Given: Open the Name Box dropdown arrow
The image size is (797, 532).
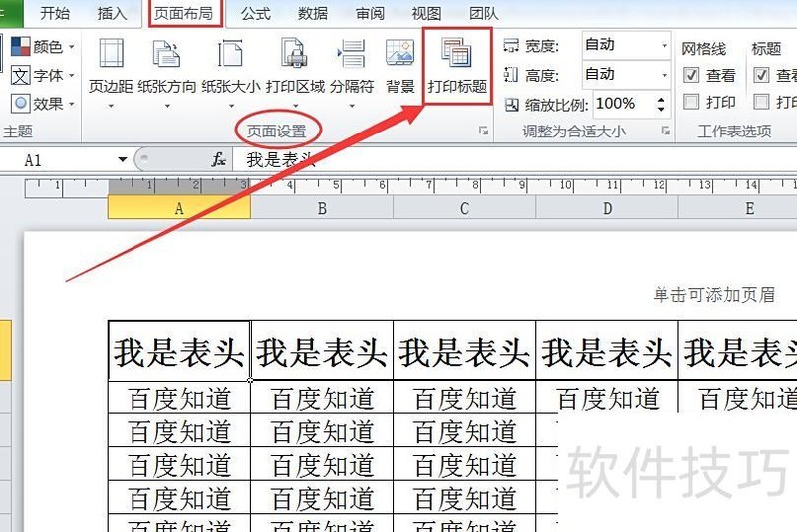Looking at the screenshot, I should tap(123, 159).
